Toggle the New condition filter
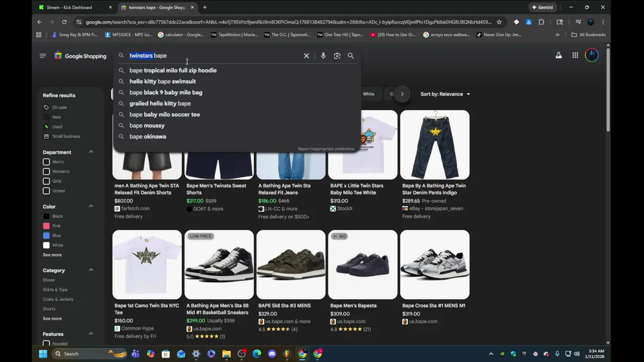Screen dimensions: 644x362 coord(52,117)
